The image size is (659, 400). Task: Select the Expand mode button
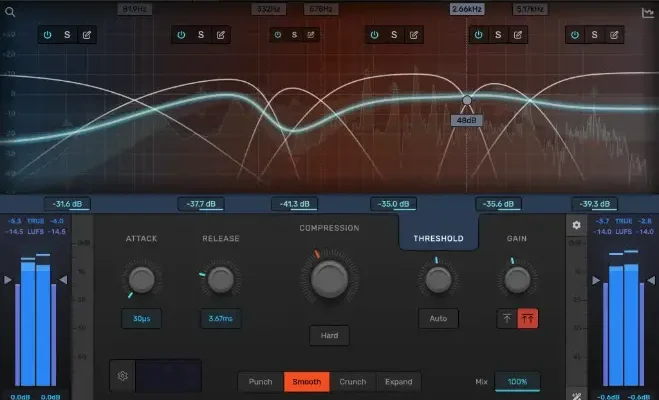[x=399, y=382]
